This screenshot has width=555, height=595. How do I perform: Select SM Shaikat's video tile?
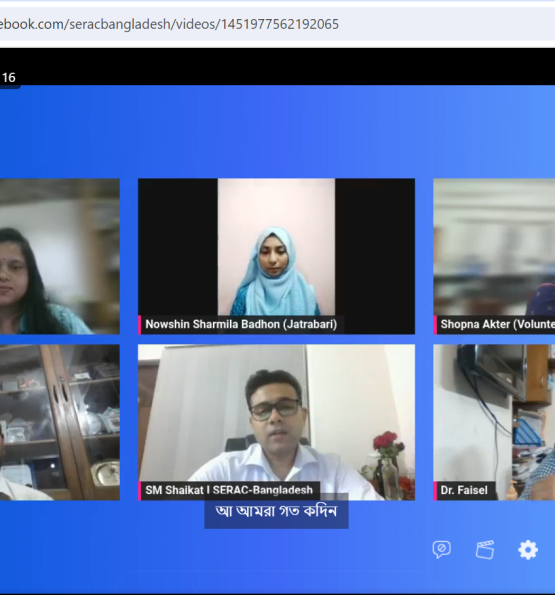point(276,422)
